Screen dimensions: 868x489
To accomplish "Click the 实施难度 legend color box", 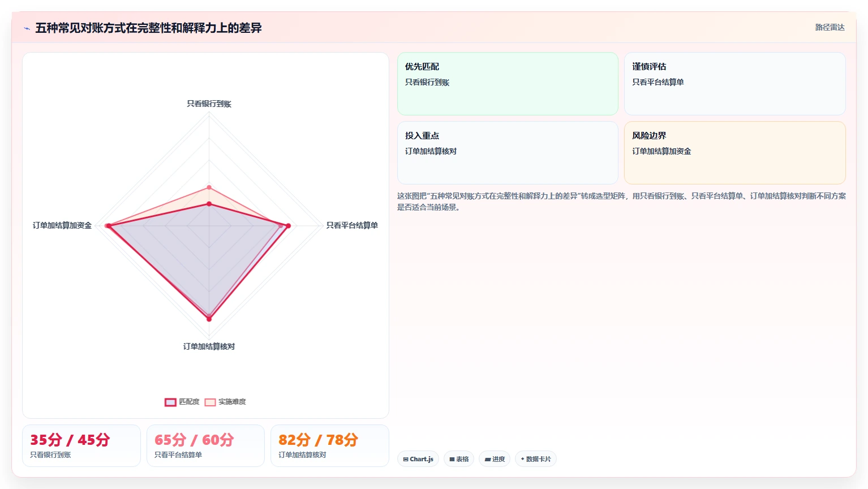I will [x=210, y=402].
